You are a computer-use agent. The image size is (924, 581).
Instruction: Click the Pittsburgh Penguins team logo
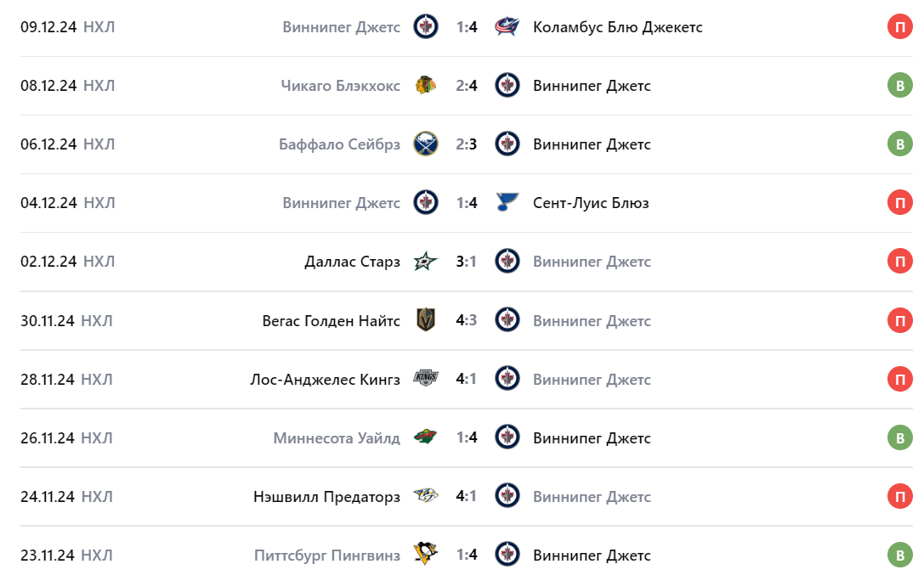point(426,555)
